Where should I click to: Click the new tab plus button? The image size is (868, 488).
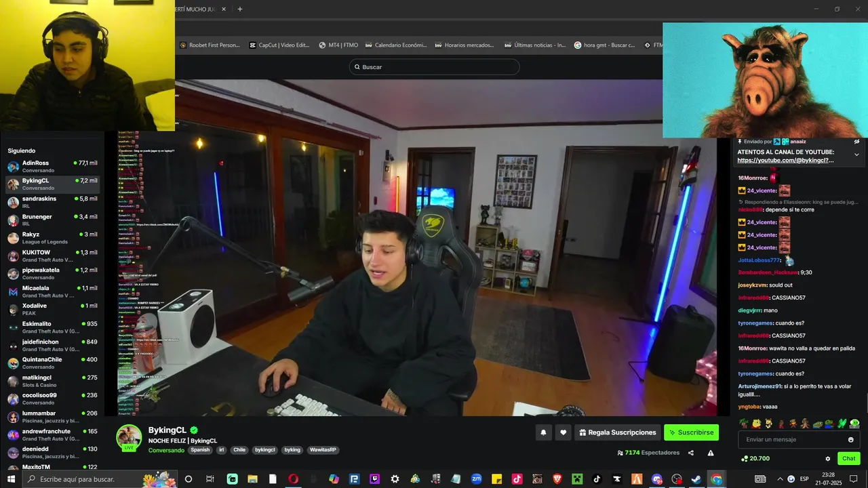pos(240,9)
